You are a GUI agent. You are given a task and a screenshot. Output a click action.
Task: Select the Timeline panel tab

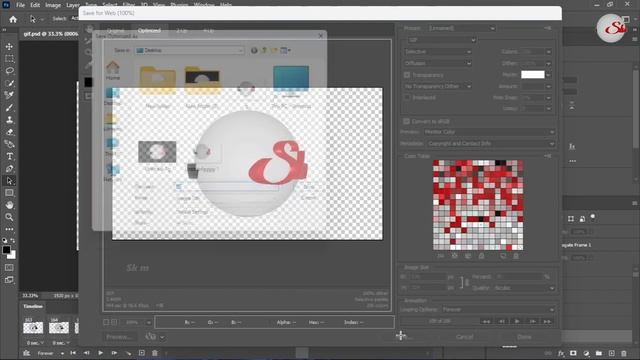(x=33, y=307)
